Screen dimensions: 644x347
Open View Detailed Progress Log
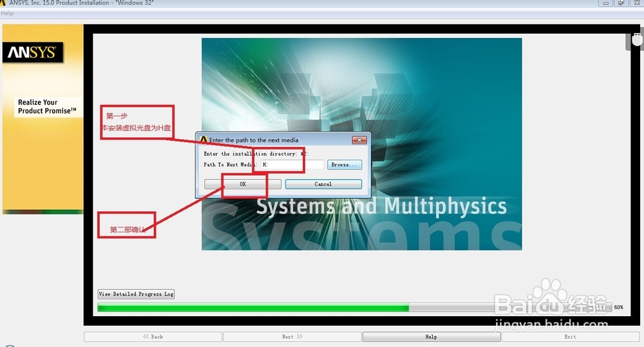136,294
